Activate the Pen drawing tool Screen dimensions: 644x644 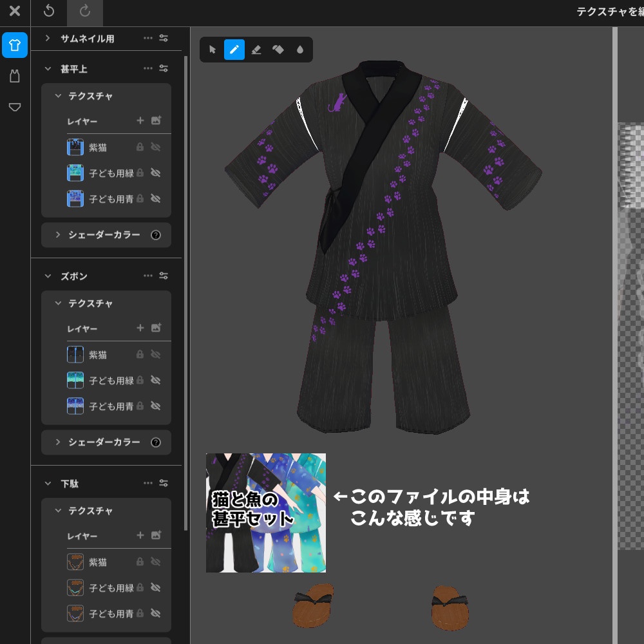[234, 50]
